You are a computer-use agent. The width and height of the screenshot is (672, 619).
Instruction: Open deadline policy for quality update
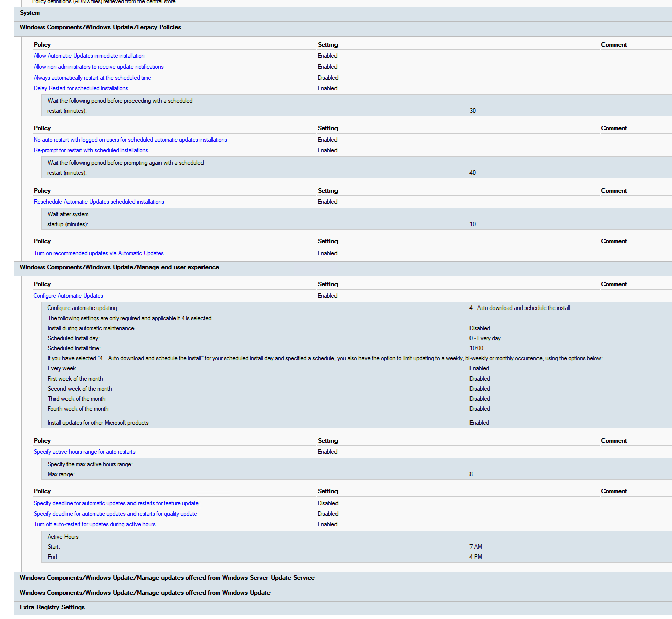[x=115, y=514]
